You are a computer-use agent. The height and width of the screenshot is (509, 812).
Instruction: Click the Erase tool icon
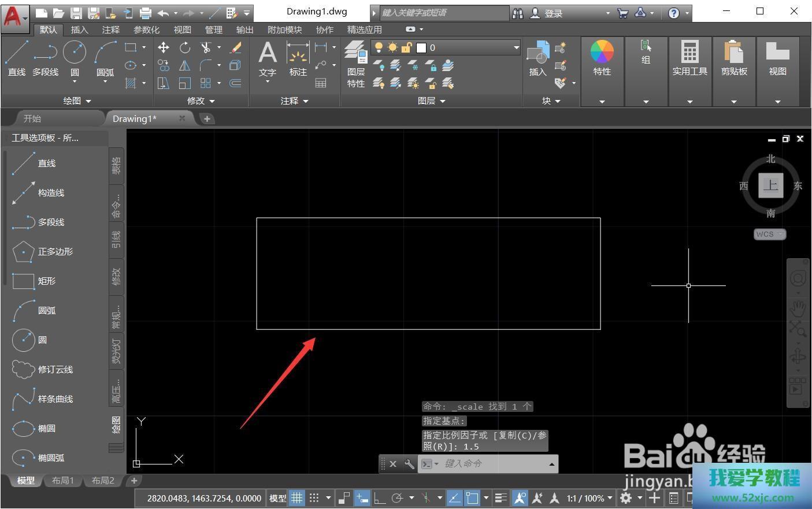pos(236,48)
